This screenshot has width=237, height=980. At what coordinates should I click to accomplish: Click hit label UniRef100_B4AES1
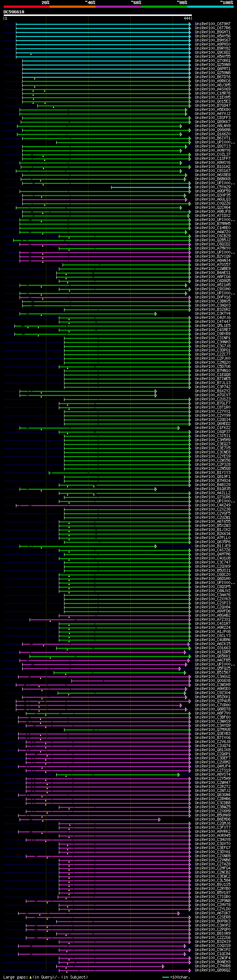[212, 273]
